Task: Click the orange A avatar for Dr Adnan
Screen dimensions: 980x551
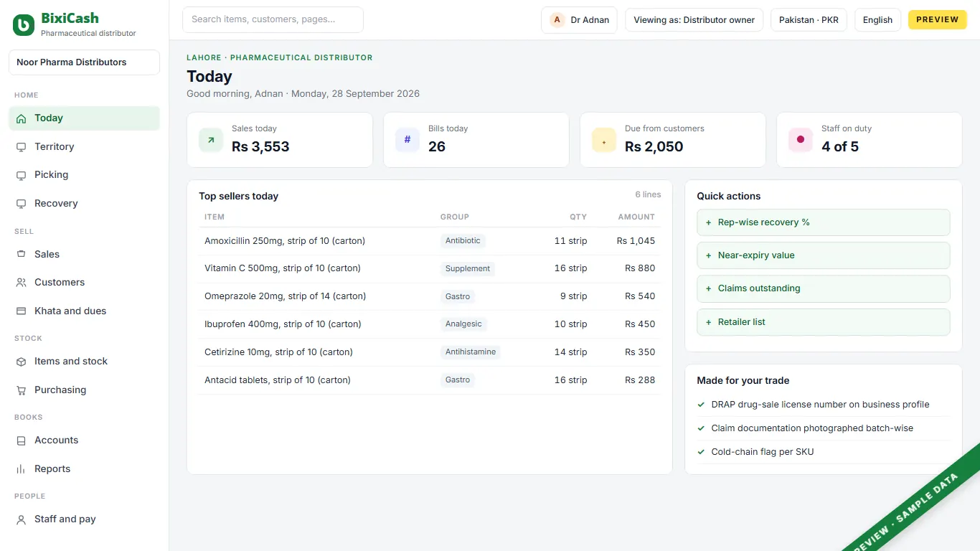Action: point(557,20)
